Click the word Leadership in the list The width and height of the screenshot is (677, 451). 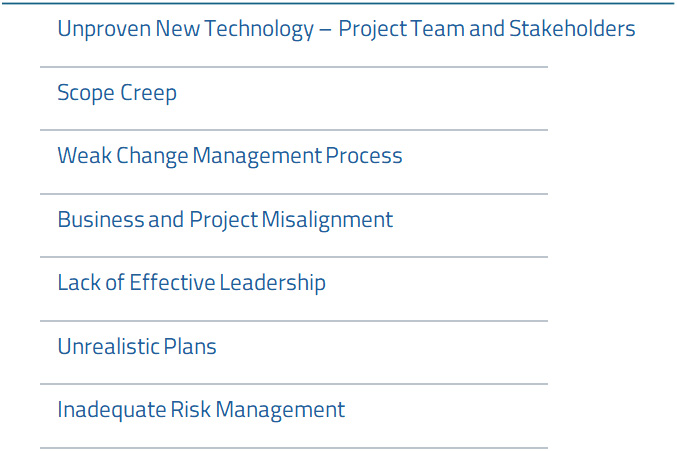[x=272, y=283]
